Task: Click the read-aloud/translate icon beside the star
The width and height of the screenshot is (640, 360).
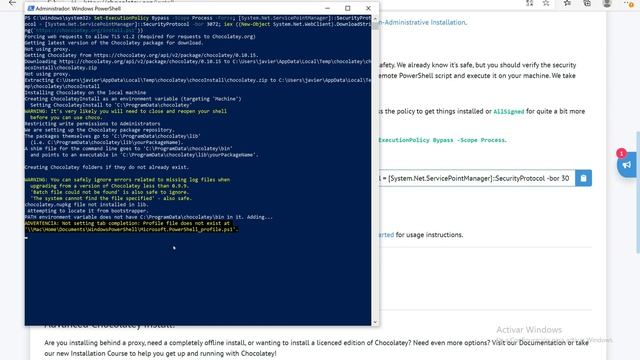Action: [529, 3]
